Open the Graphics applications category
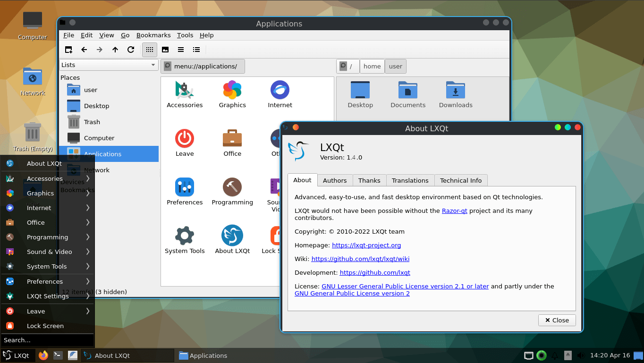Image resolution: width=644 pixels, height=363 pixels. [x=232, y=90]
